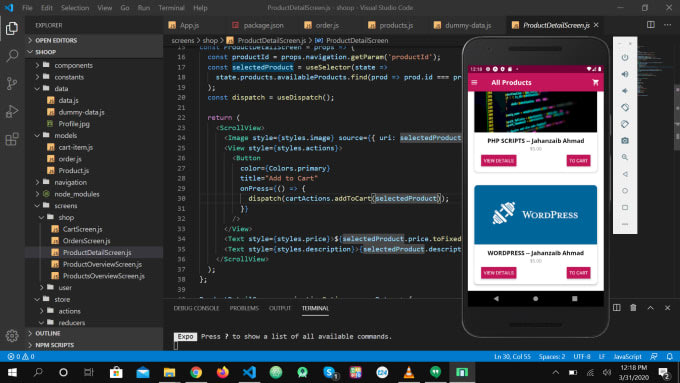Open the hamburger menu in the phone app

[x=474, y=82]
